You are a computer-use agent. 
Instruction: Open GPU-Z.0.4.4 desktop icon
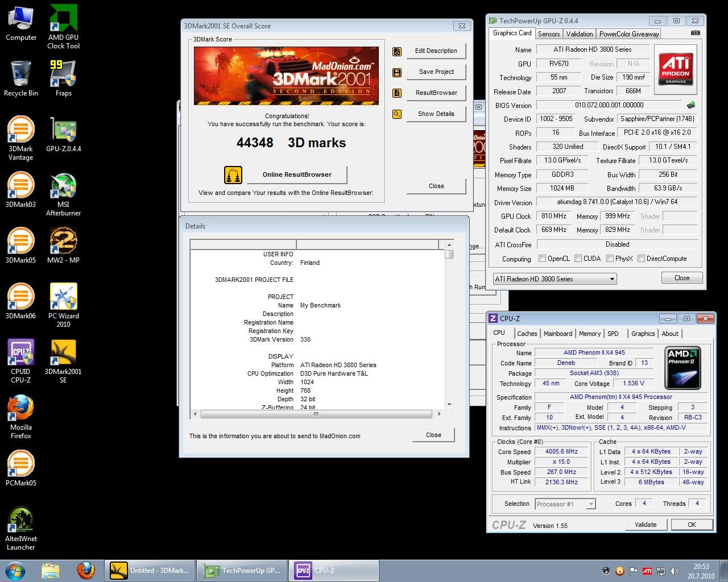(x=63, y=135)
